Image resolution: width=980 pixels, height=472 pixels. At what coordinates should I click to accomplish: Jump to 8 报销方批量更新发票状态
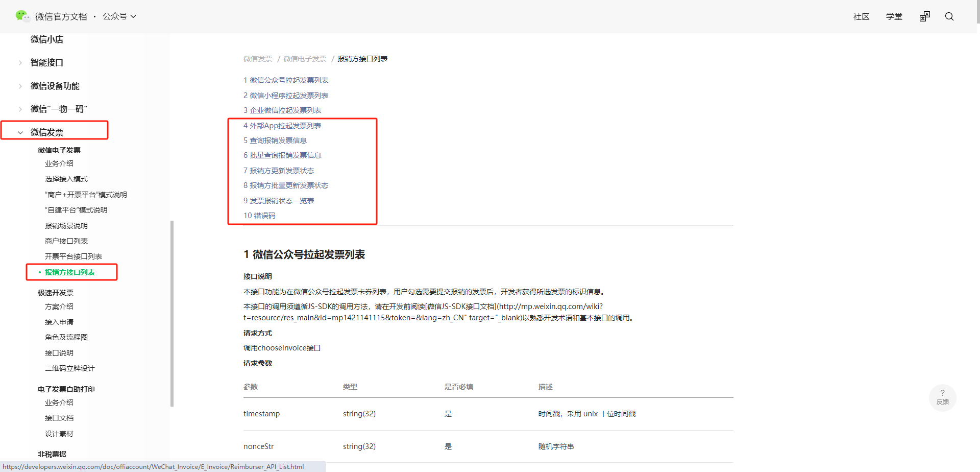coord(286,185)
